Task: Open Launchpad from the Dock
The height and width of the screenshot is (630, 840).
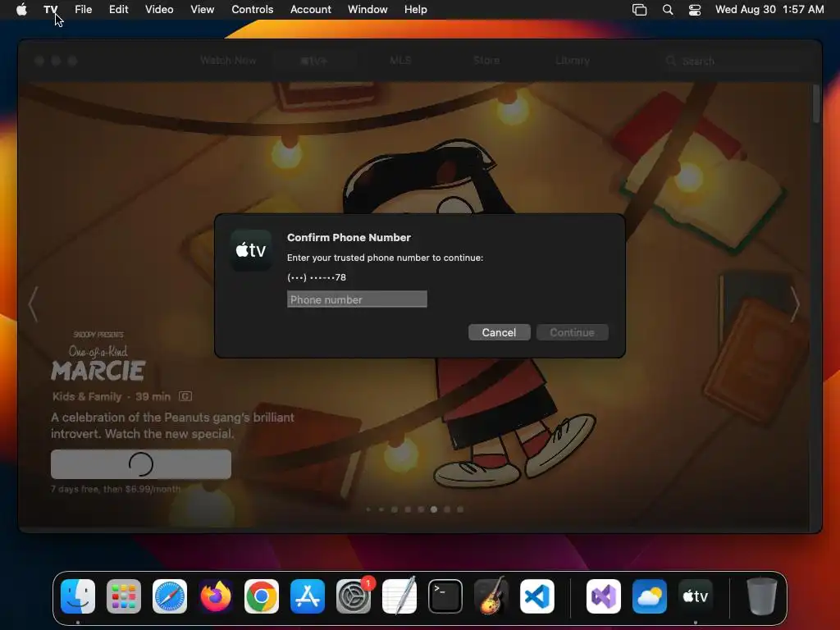Action: [x=124, y=596]
